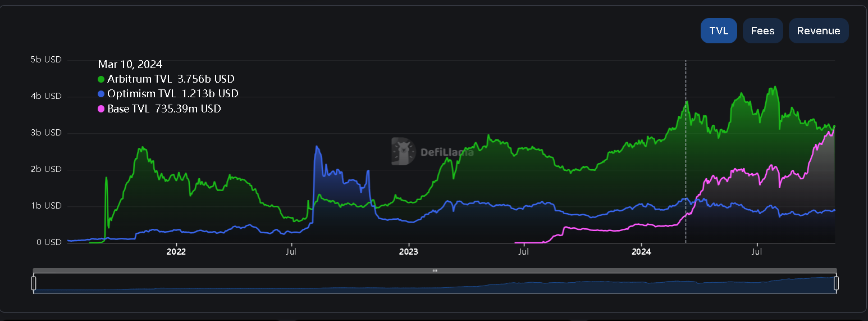Click the 'Jul' label between 2023 and 2024

tap(523, 252)
